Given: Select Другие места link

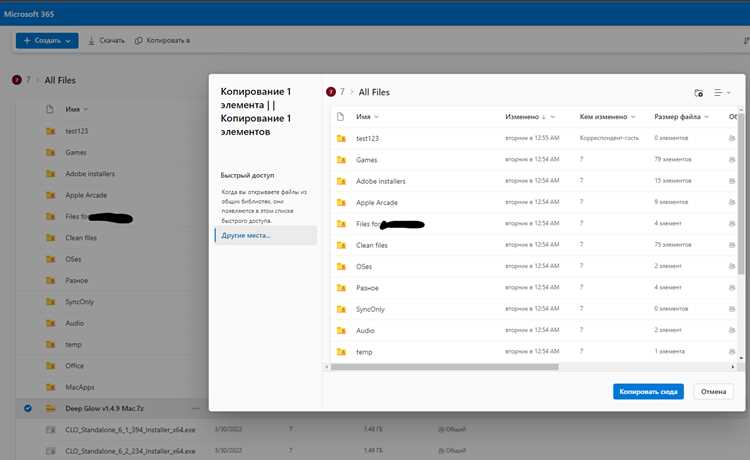Looking at the screenshot, I should coord(246,235).
